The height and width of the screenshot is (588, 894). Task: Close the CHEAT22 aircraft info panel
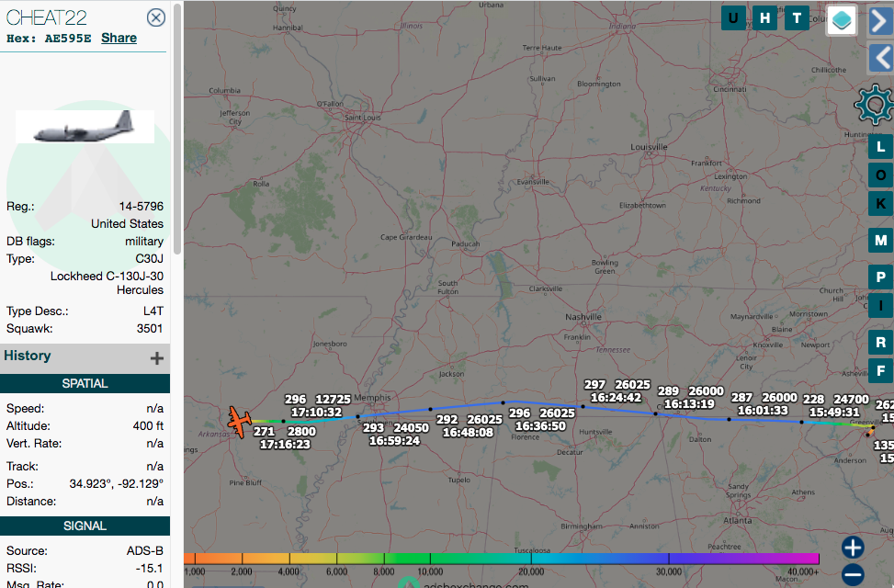click(x=155, y=17)
